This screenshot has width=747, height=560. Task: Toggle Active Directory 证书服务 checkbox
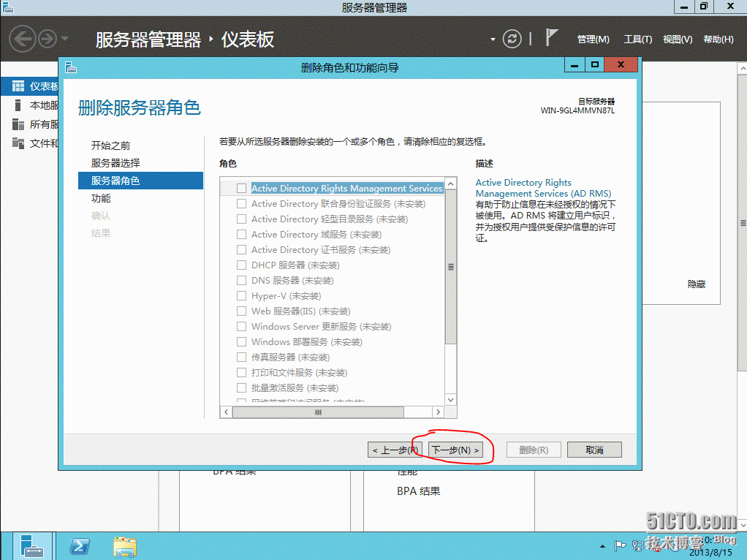pos(241,250)
